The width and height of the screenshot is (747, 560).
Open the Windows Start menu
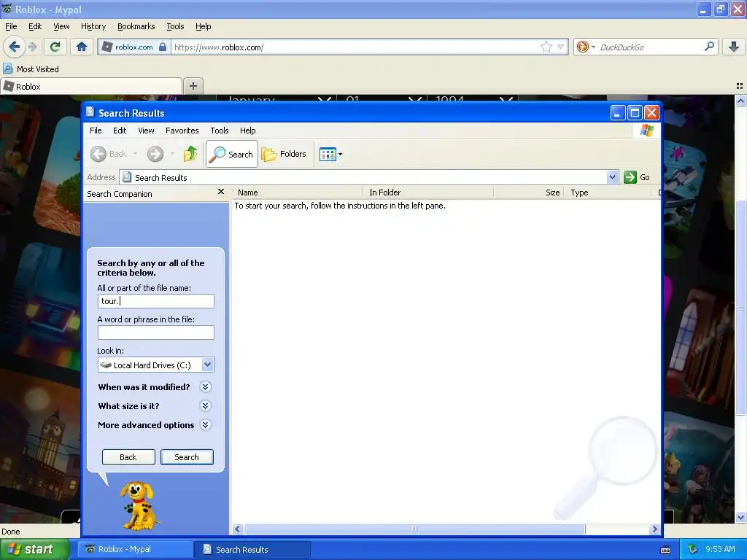(34, 549)
